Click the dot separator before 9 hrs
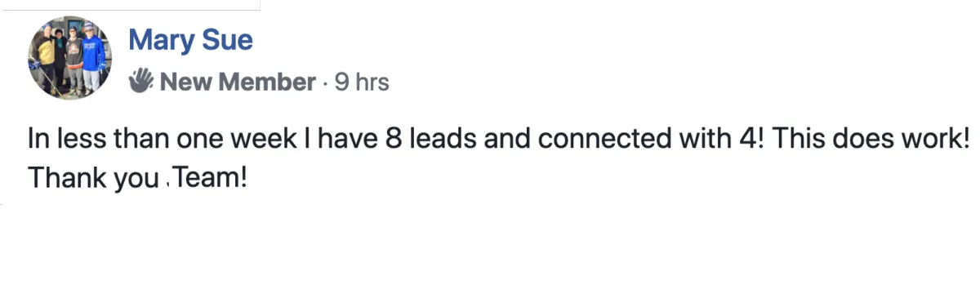 click(x=325, y=82)
